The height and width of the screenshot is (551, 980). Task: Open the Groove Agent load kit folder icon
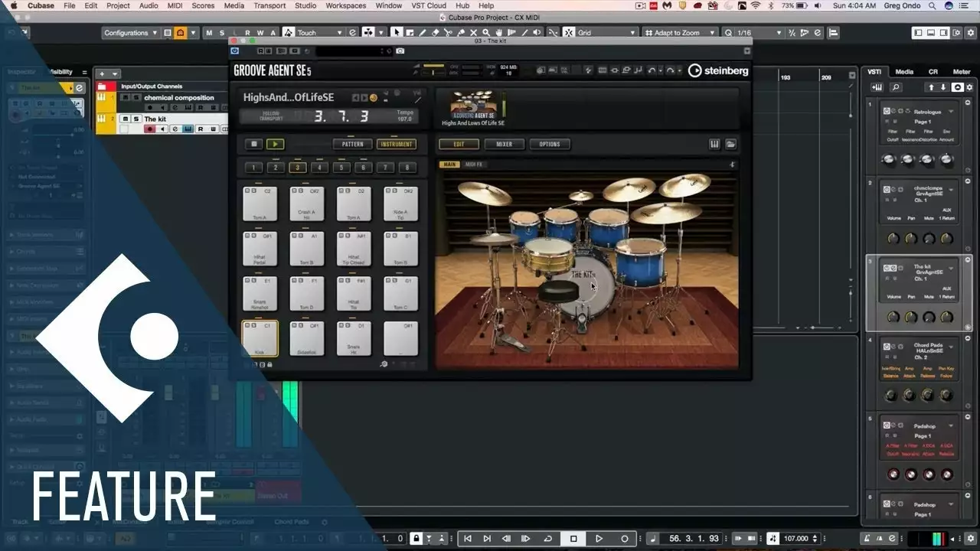(x=730, y=144)
